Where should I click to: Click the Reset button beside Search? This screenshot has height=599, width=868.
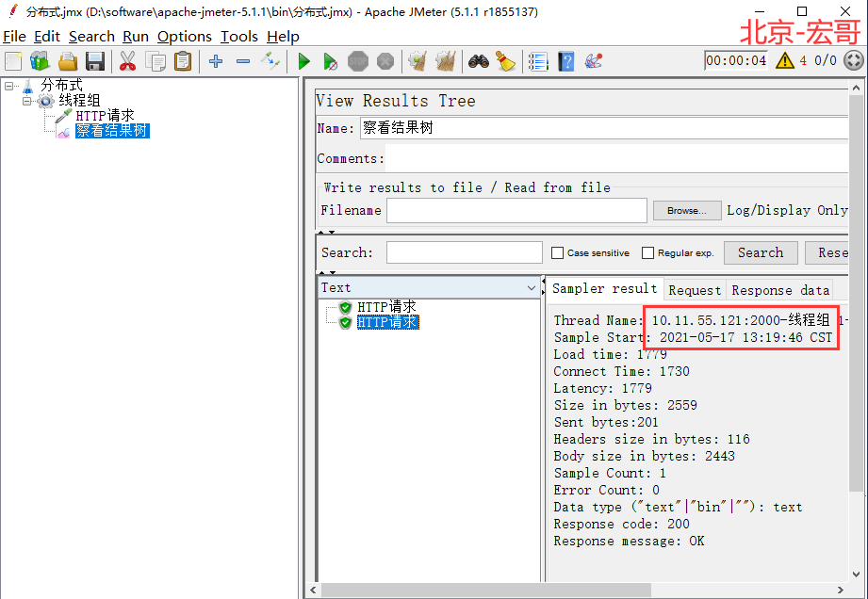[x=827, y=252]
